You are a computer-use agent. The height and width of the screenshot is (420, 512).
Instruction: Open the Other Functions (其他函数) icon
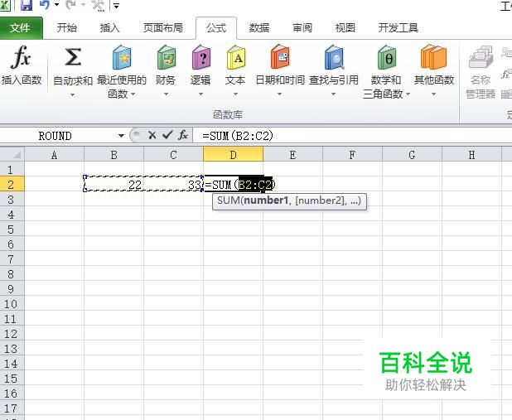coord(433,57)
